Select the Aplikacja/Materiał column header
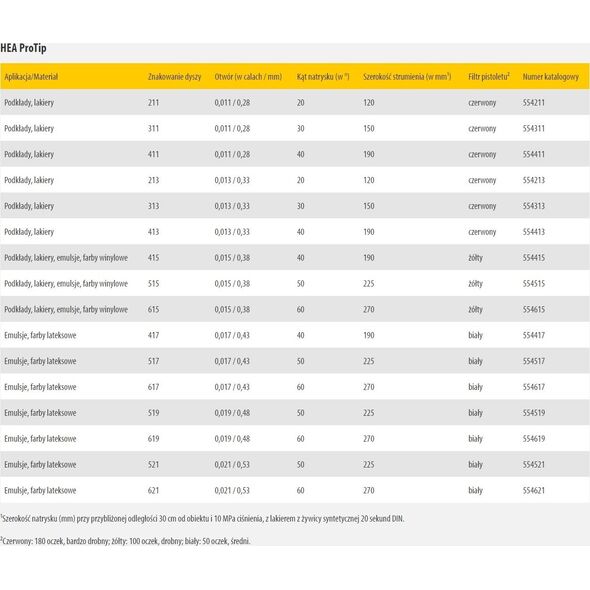The height and width of the screenshot is (590, 590). (31, 77)
